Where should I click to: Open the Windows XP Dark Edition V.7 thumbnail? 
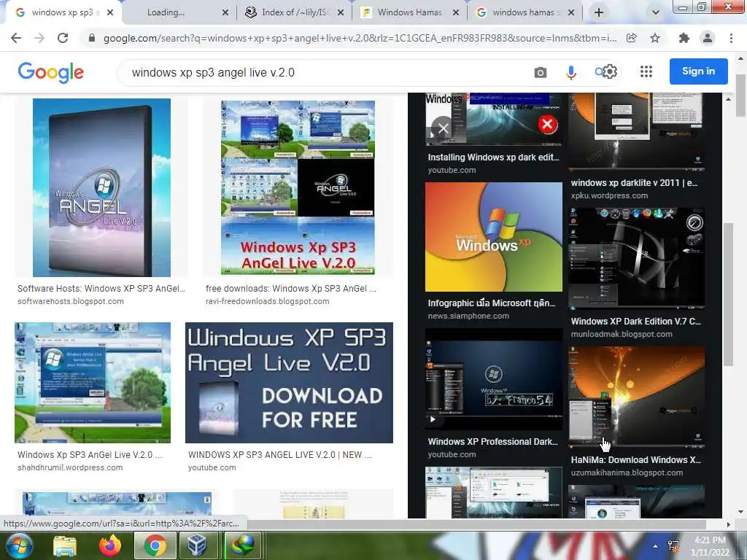click(636, 259)
